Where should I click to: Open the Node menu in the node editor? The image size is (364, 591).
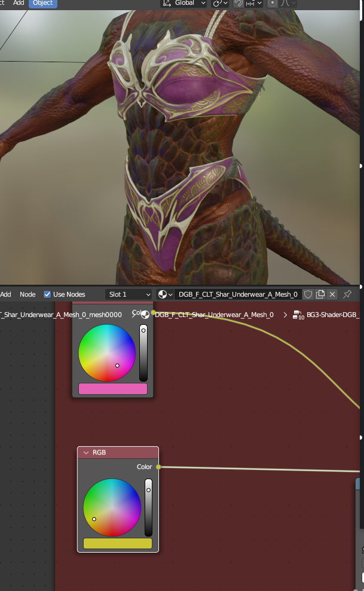(x=27, y=294)
